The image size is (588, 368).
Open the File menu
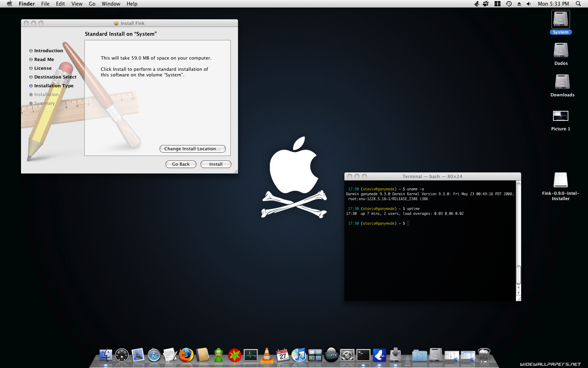point(45,4)
